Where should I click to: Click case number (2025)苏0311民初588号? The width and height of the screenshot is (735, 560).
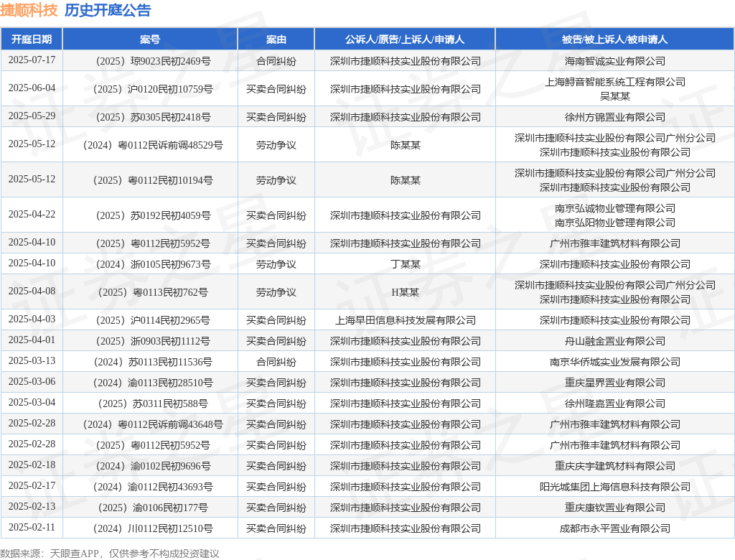[x=153, y=403]
